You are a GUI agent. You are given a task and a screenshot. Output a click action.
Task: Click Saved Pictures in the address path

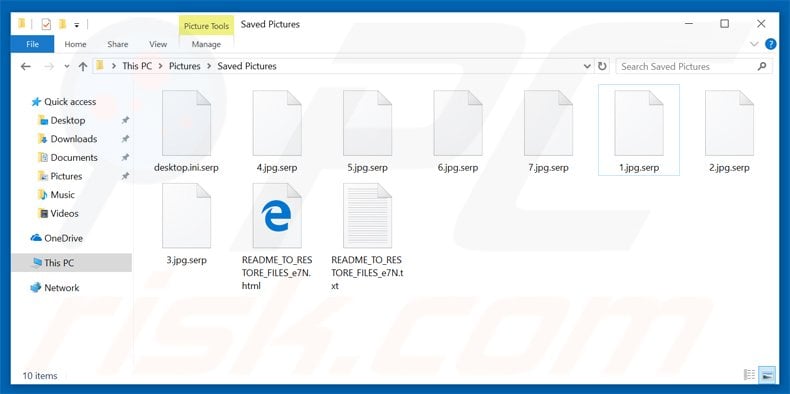pos(247,66)
